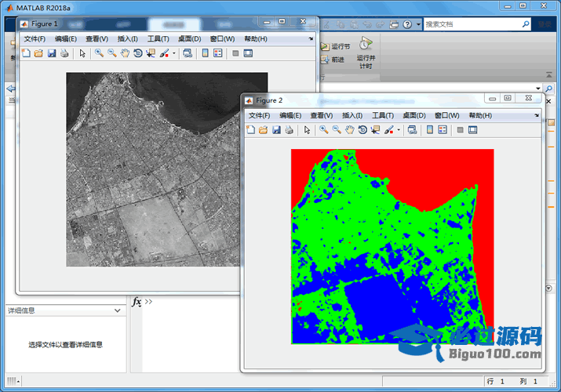Hide plot tools in Figure 1 toolbar
The height and width of the screenshot is (392, 561).
point(235,53)
